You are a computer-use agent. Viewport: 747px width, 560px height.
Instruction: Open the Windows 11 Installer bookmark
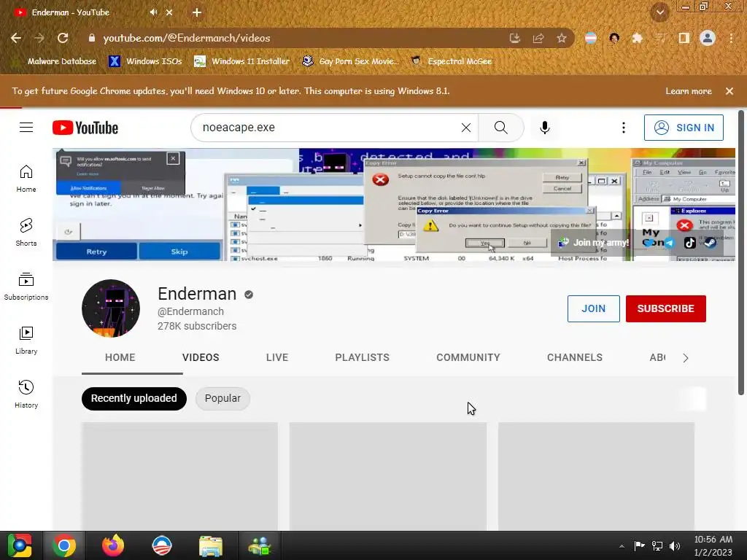click(242, 61)
